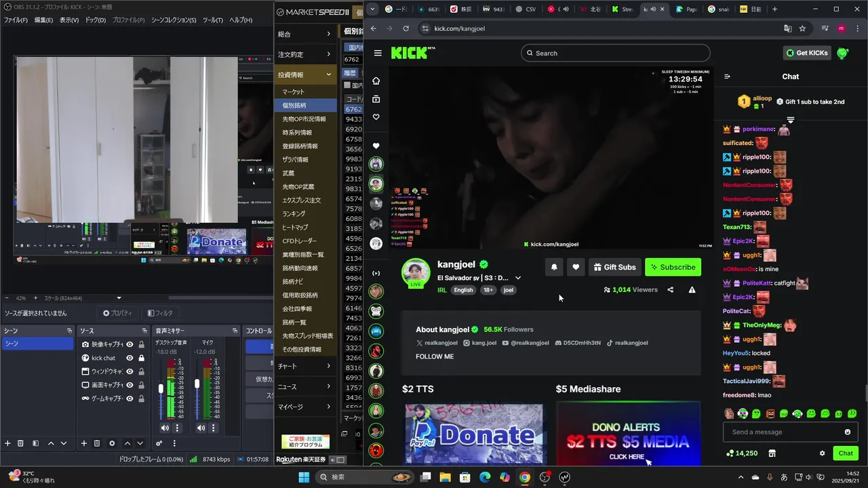Select ランキング in MarketSpeed menu
The width and height of the screenshot is (868, 488).
305,213
